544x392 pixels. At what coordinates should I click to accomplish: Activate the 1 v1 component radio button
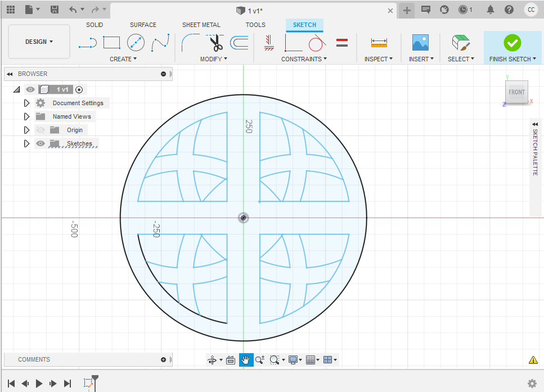[x=79, y=90]
